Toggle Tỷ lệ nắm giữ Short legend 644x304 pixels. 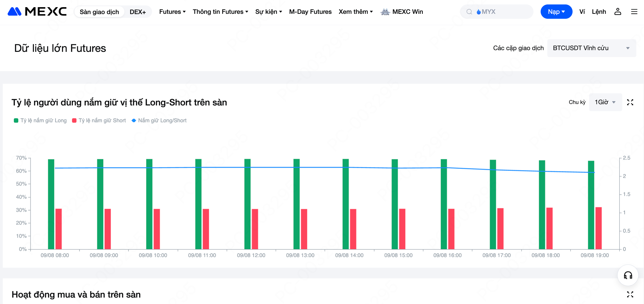(99, 121)
